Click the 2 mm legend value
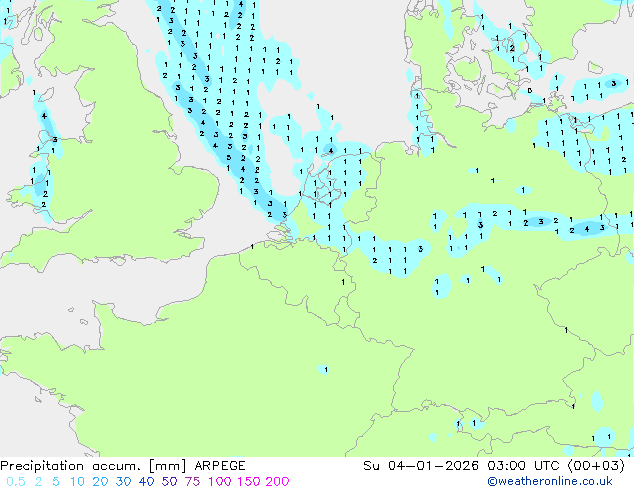 38,482
